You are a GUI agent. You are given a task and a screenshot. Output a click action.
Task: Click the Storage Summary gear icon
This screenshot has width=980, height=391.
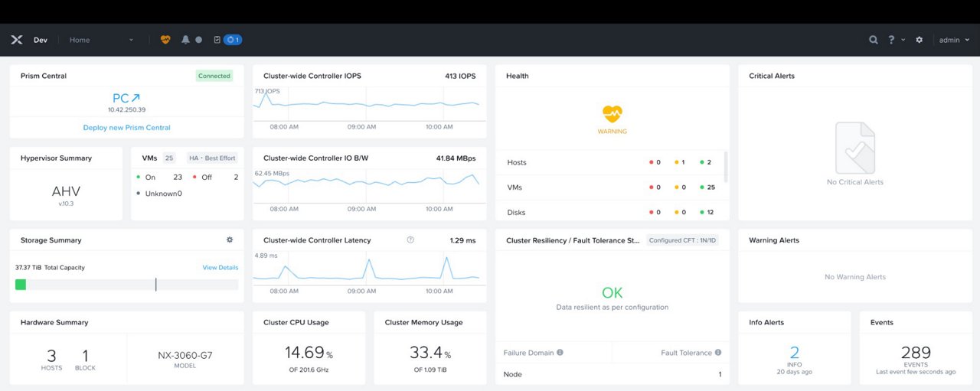tap(230, 240)
